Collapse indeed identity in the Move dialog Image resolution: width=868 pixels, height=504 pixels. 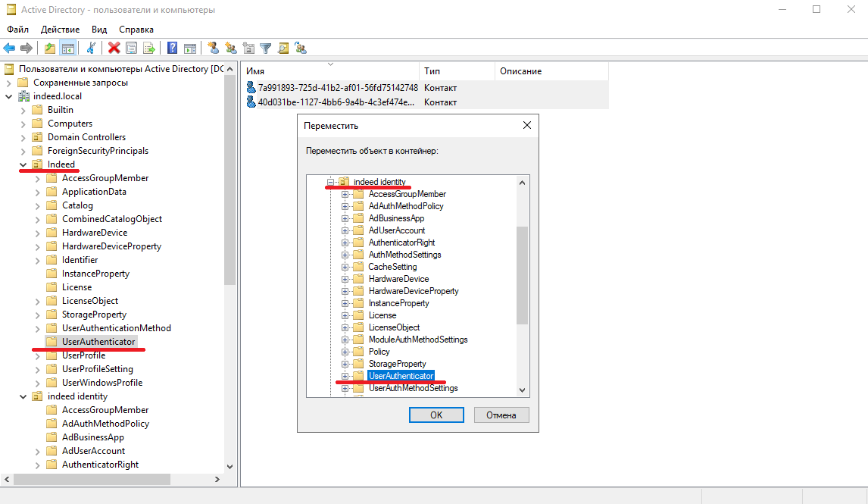coord(330,182)
